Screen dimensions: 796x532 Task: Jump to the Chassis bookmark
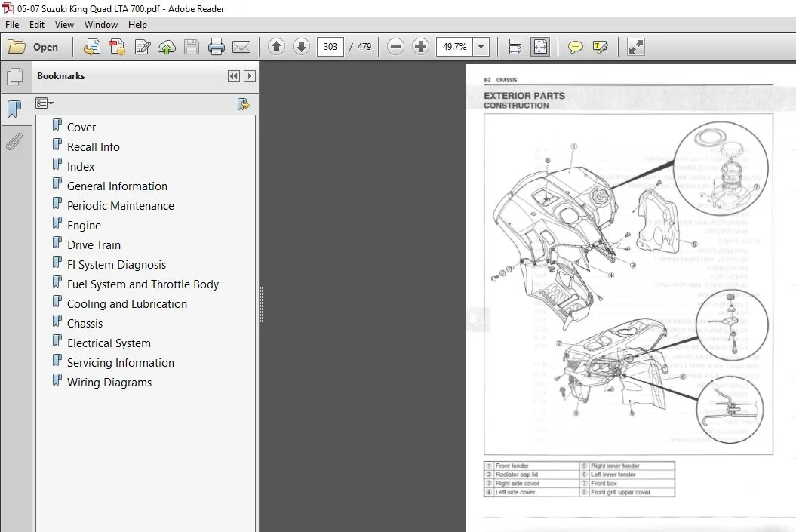[x=85, y=324]
